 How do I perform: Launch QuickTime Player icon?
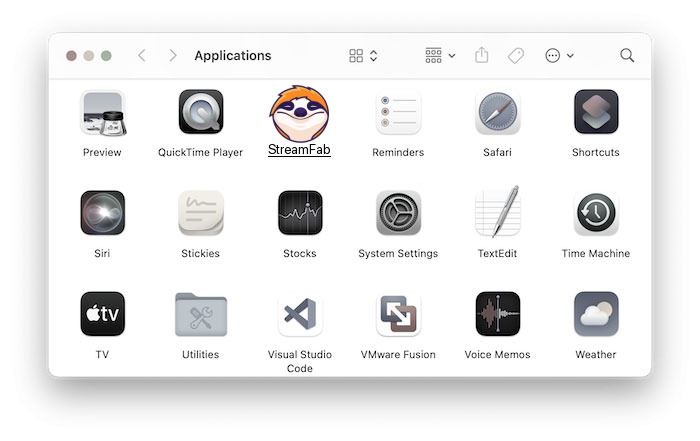[201, 112]
